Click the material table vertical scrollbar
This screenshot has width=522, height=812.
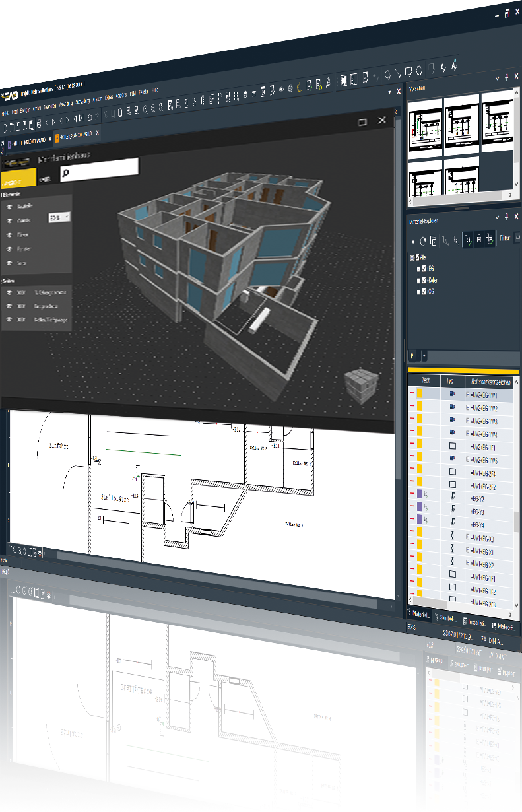point(516,523)
